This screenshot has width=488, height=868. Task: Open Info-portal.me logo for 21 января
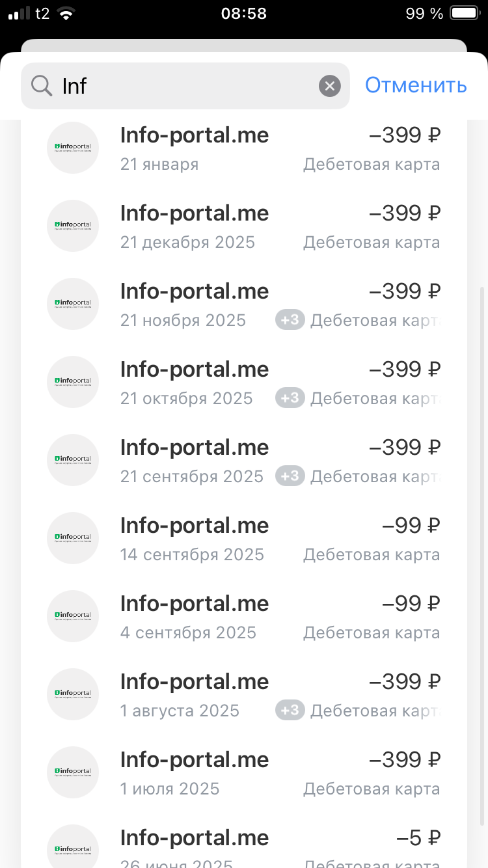tap(73, 148)
